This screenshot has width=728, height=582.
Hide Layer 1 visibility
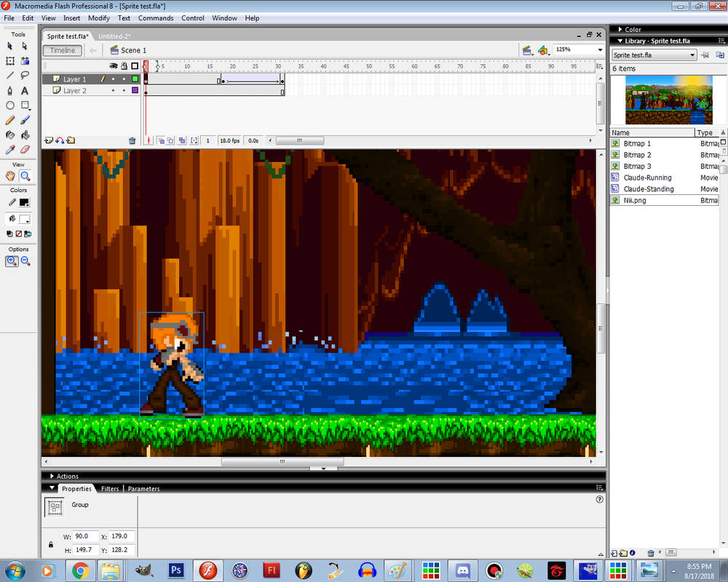(x=113, y=79)
